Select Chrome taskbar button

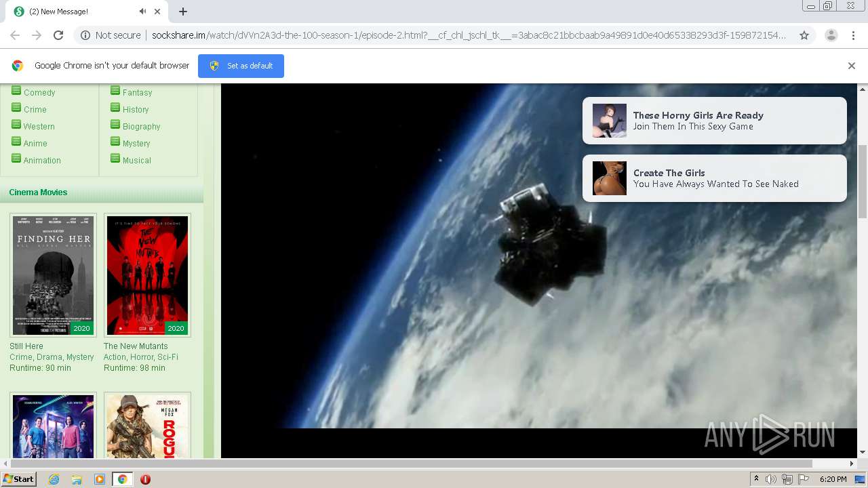(x=122, y=479)
